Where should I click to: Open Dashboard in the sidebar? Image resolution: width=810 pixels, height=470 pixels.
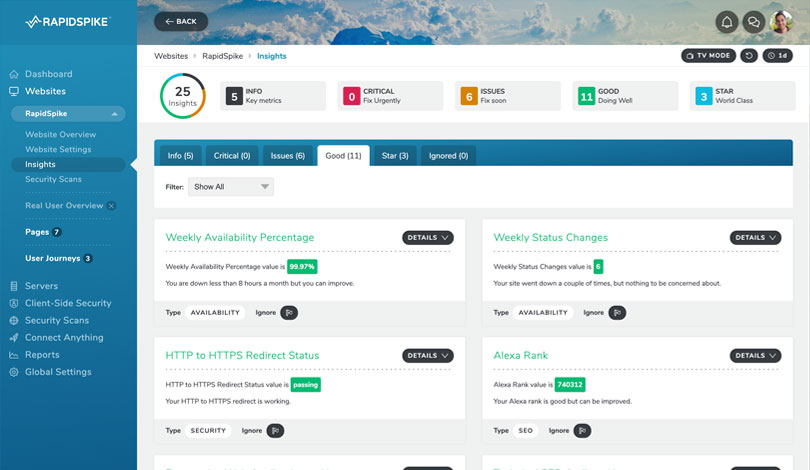[x=48, y=74]
